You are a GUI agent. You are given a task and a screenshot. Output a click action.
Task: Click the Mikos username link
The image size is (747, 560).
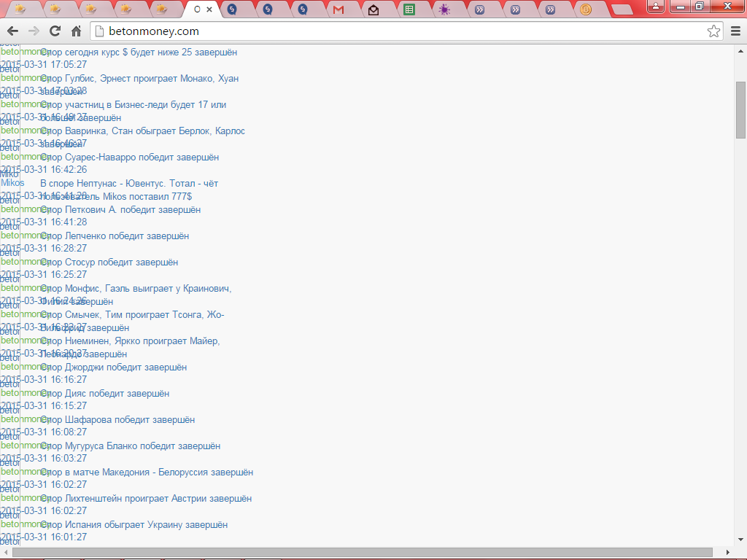coord(12,183)
